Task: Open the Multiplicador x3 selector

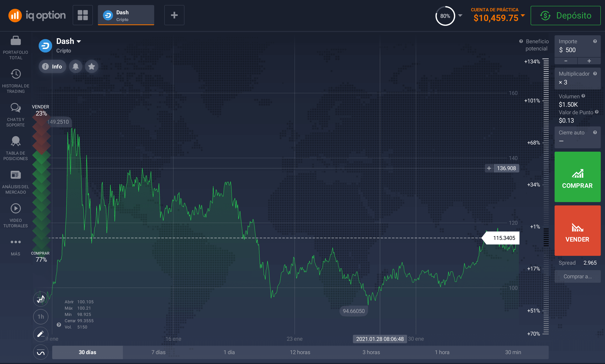Action: tap(577, 79)
